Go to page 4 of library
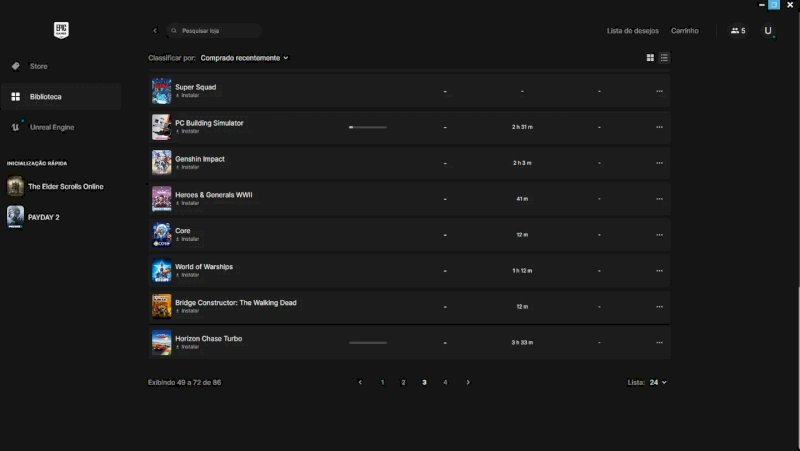Screen dimensions: 800x451 pyautogui.click(x=445, y=382)
